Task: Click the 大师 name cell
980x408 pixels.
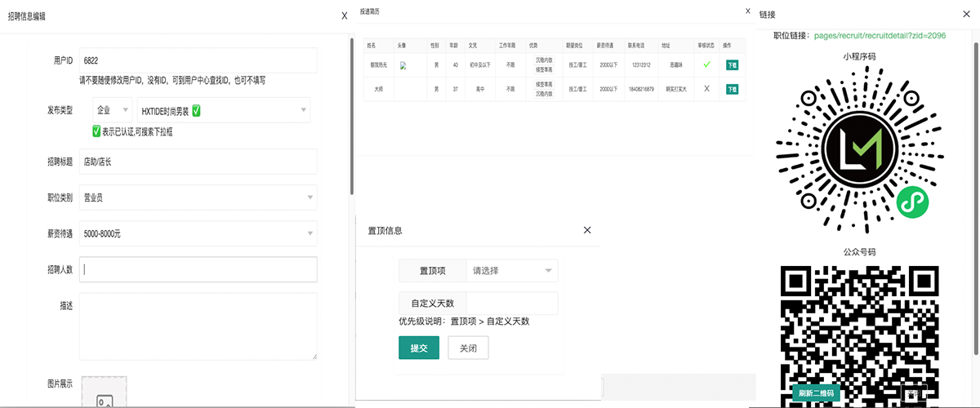Action: [x=378, y=89]
